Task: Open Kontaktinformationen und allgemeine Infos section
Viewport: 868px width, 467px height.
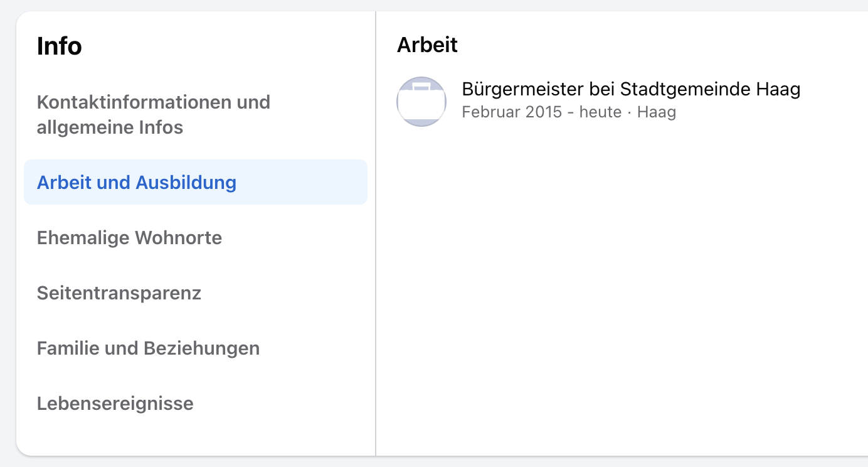Action: (153, 114)
